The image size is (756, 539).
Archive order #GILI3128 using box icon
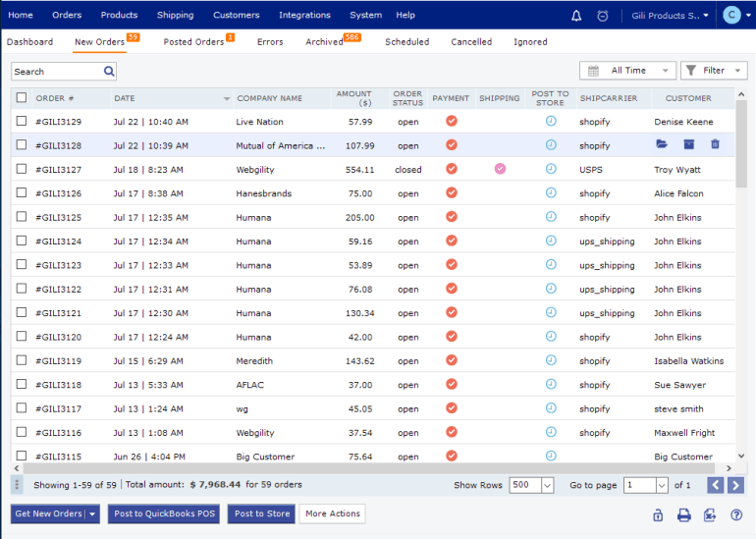[x=689, y=144]
